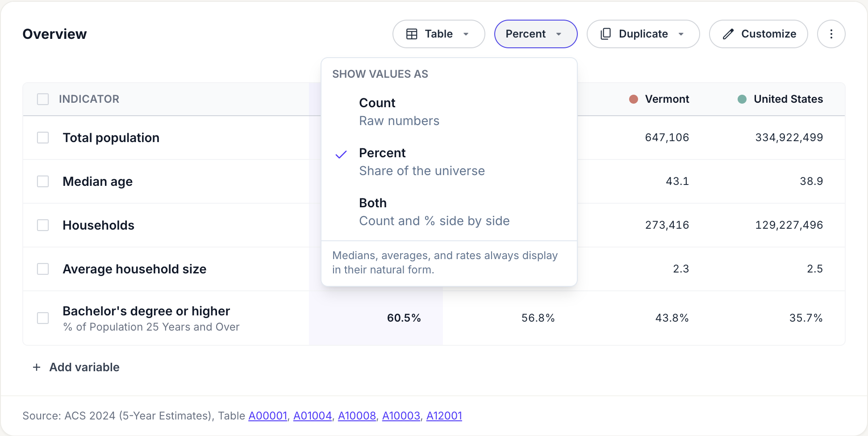This screenshot has height=436, width=868.
Task: Open source table link A01004
Action: pyautogui.click(x=313, y=416)
